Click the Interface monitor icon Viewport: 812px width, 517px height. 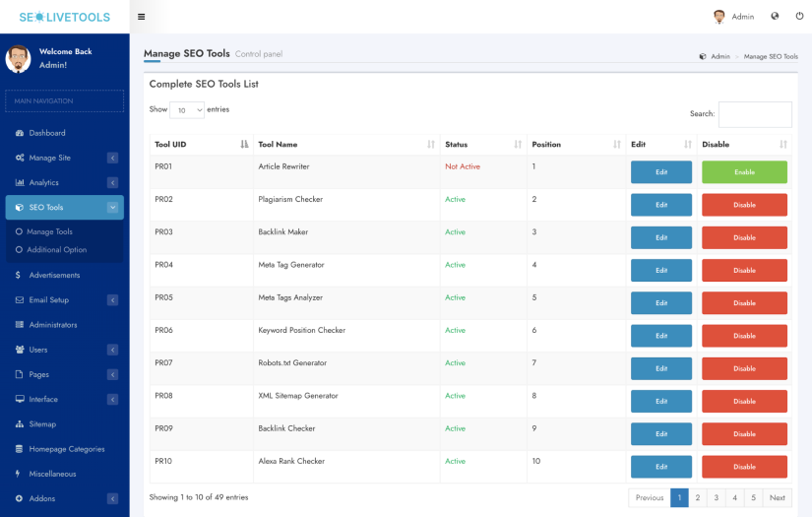20,400
